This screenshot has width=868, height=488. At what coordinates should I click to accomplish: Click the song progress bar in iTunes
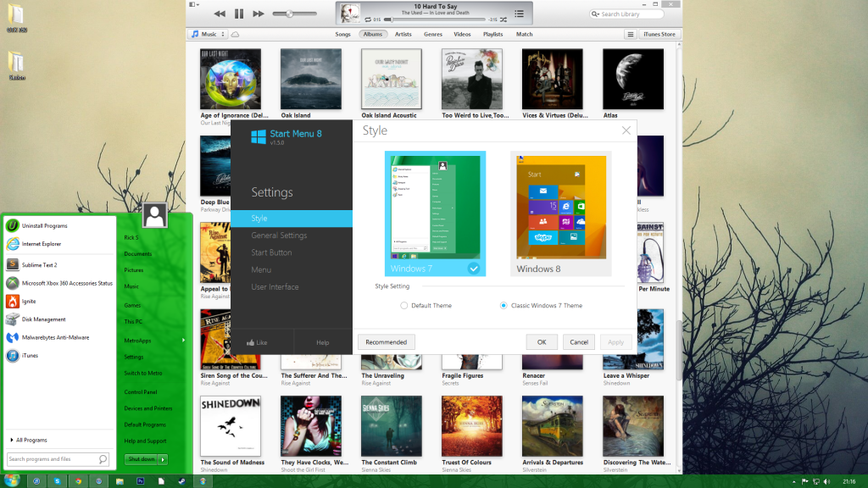pos(436,20)
